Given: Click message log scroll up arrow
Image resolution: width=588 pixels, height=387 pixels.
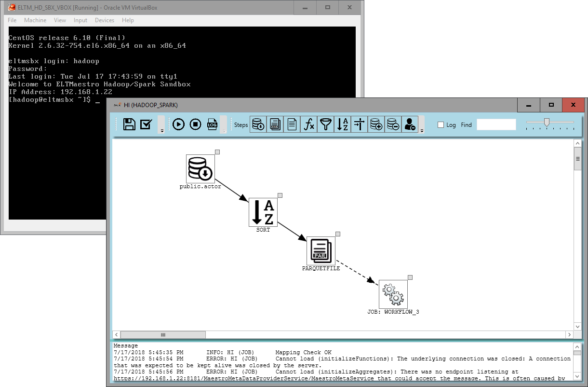Looking at the screenshot, I should click(x=577, y=347).
